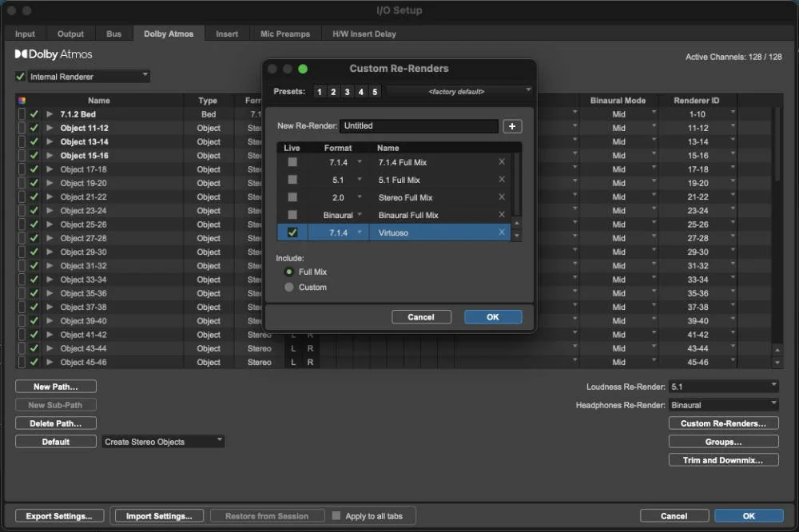The image size is (799, 532).
Task: Click Export Settings button
Action: pos(59,516)
